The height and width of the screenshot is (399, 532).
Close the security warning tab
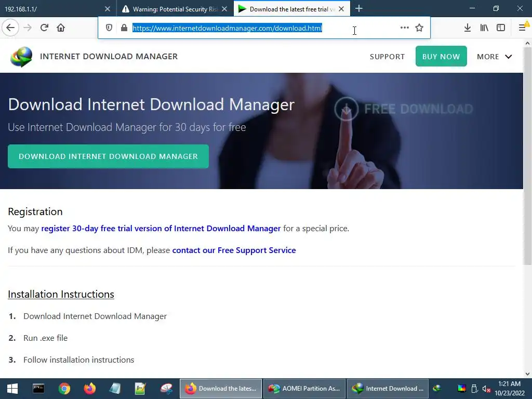click(x=224, y=9)
